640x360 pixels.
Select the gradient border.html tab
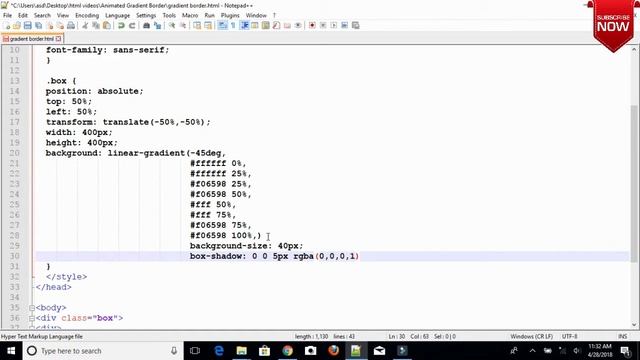pyautogui.click(x=32, y=39)
